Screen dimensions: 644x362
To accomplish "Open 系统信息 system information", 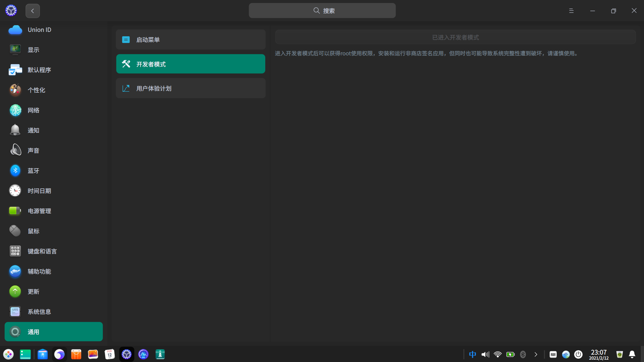I will (54, 312).
